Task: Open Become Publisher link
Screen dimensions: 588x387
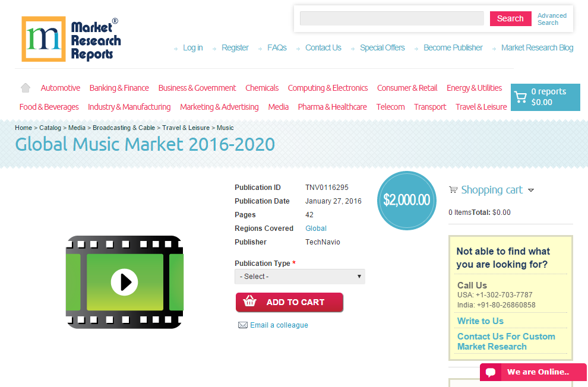Action: (x=453, y=47)
